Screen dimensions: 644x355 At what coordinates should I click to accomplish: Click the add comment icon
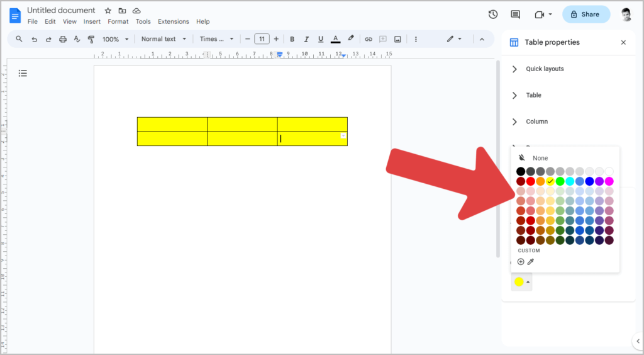pos(383,39)
